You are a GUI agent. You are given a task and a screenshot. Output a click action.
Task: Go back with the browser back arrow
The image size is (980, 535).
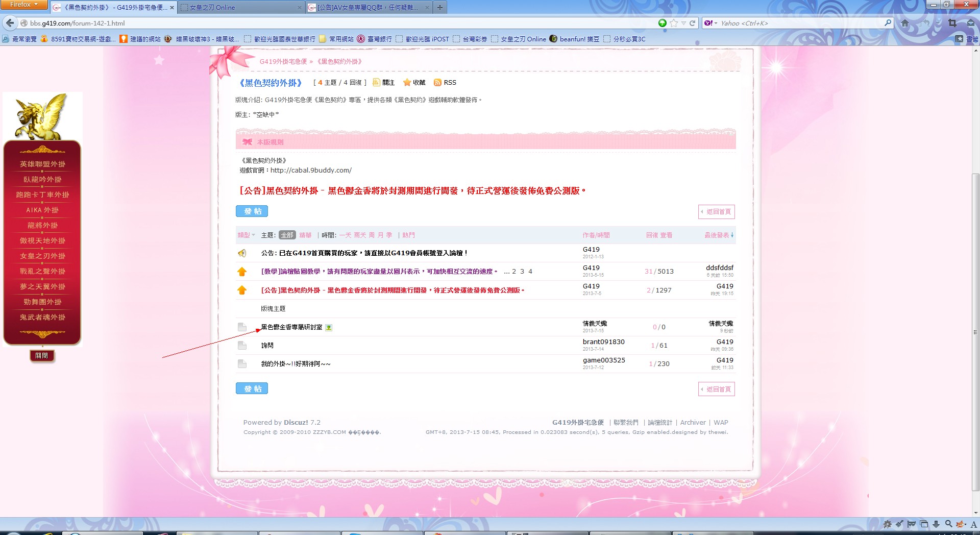(10, 23)
